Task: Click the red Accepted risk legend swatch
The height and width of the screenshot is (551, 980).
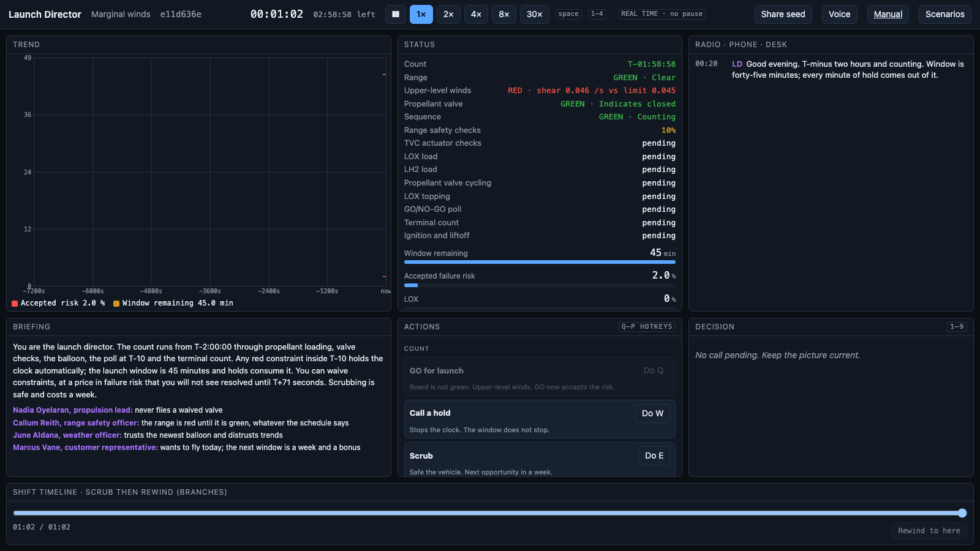Action: click(15, 304)
